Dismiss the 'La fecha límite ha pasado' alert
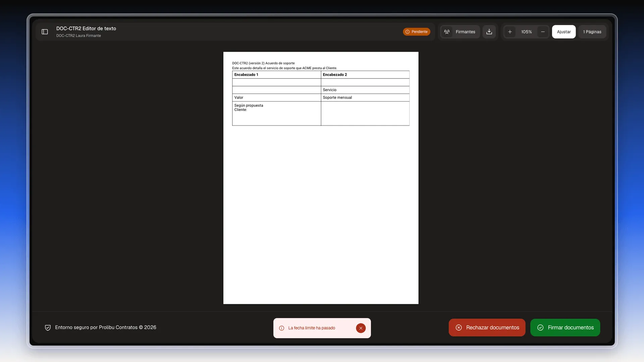Screen dimensions: 644x362 tap(361, 328)
